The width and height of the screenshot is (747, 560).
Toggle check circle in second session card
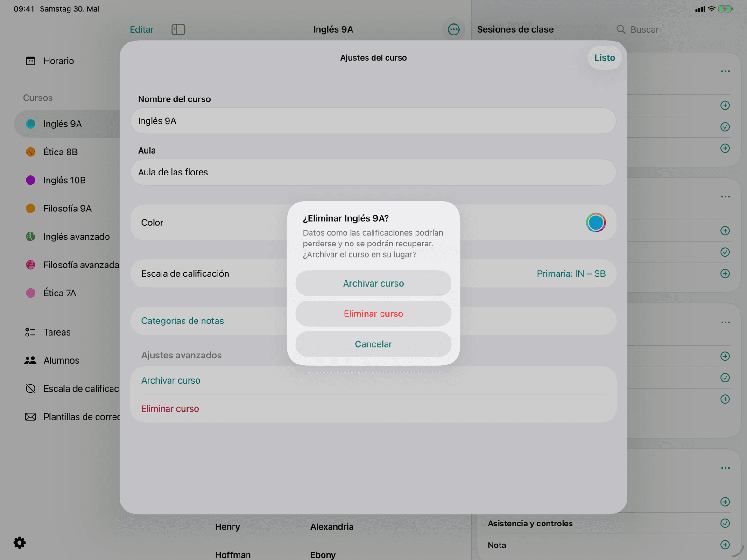pyautogui.click(x=725, y=252)
